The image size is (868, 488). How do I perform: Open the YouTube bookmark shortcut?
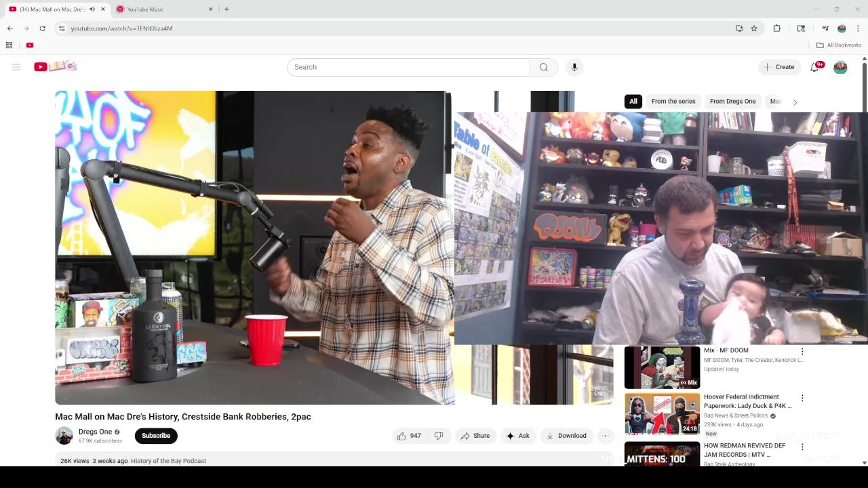30,45
